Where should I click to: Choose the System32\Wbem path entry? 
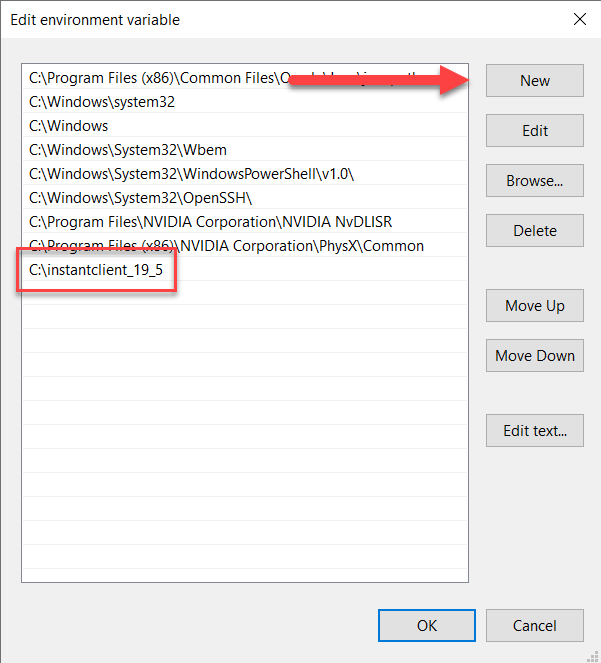click(128, 150)
